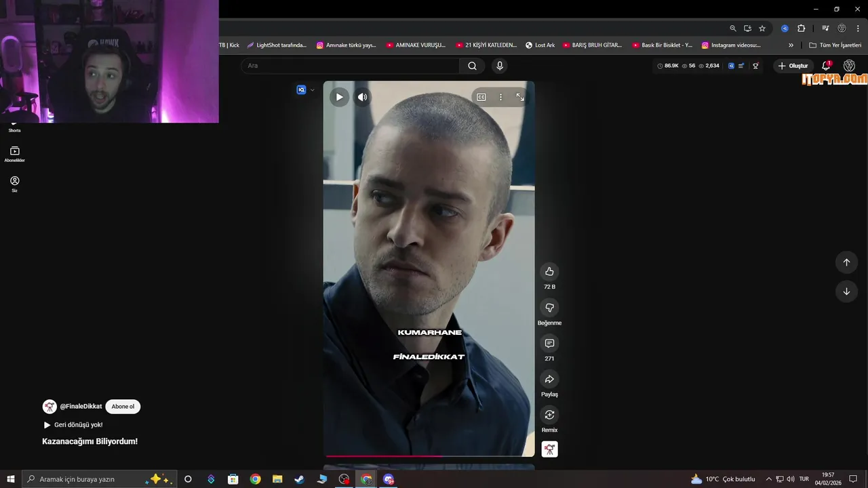Seek using the red Shorts progress bar
The image size is (868, 488).
click(x=429, y=456)
